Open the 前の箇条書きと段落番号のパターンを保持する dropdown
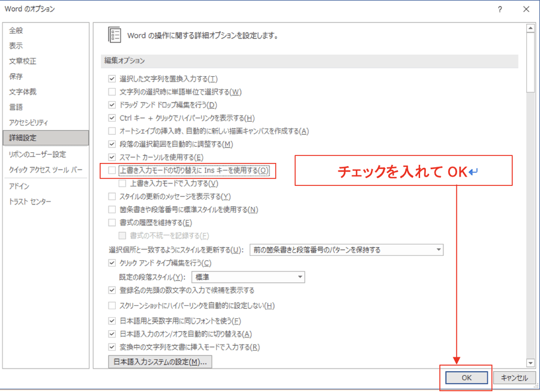 coord(346,250)
